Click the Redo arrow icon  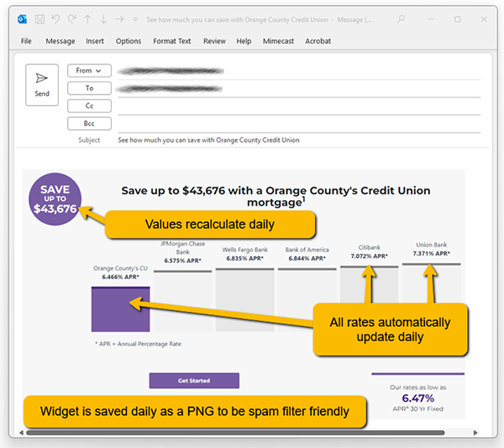[x=71, y=18]
